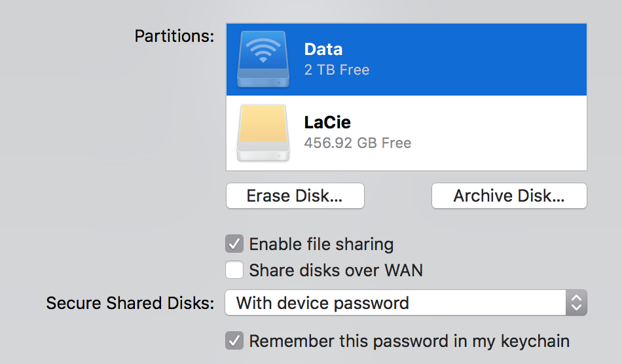Click the "Secure Shared Disks:" label
The width and height of the screenshot is (622, 364).
(130, 303)
